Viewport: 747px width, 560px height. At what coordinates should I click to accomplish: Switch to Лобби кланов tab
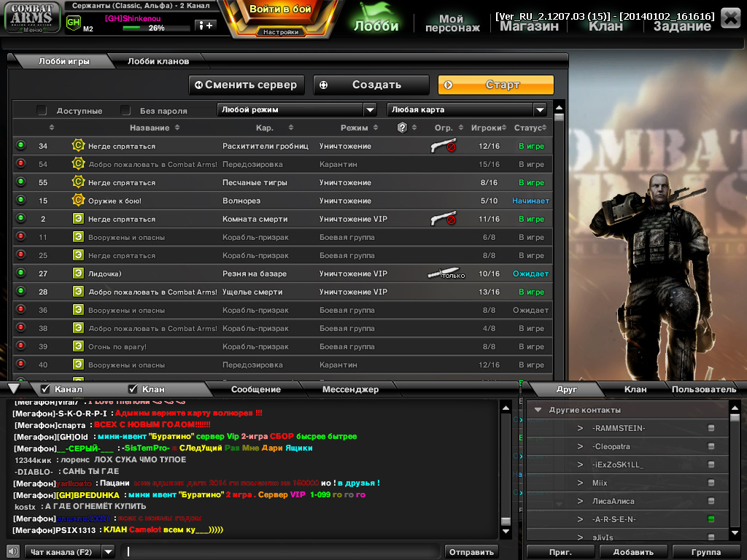point(158,61)
